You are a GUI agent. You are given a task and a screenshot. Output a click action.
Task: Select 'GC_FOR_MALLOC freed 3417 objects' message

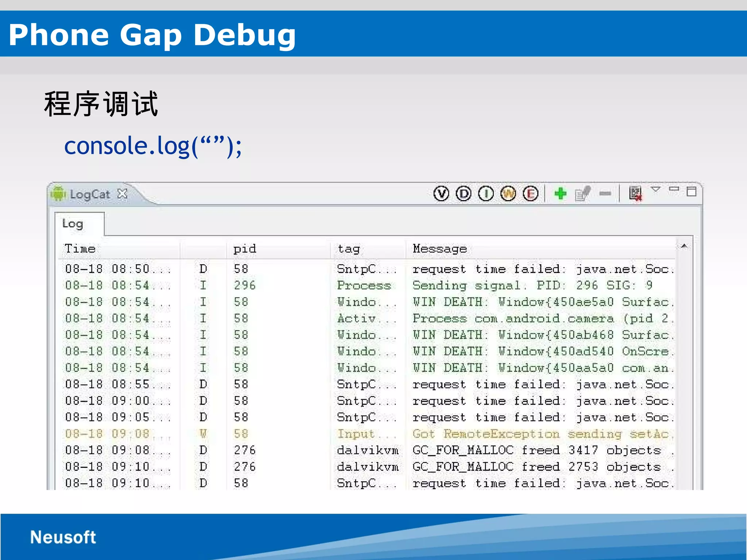click(543, 450)
